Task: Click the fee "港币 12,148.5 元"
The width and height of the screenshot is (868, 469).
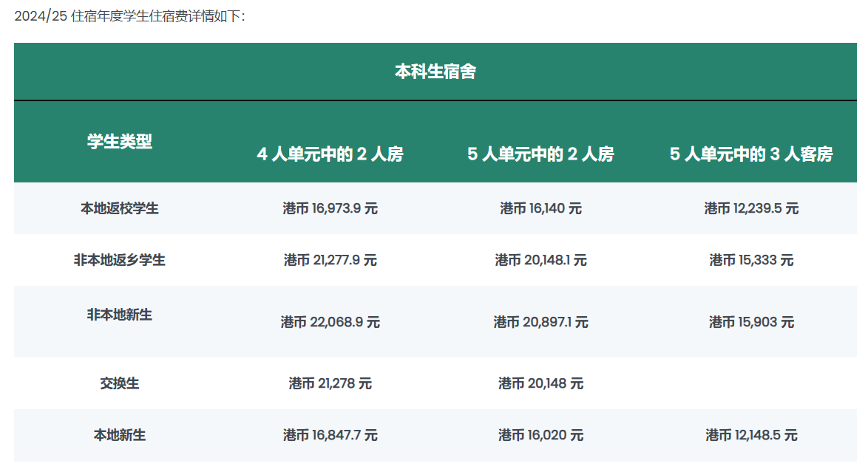Action: tap(751, 435)
